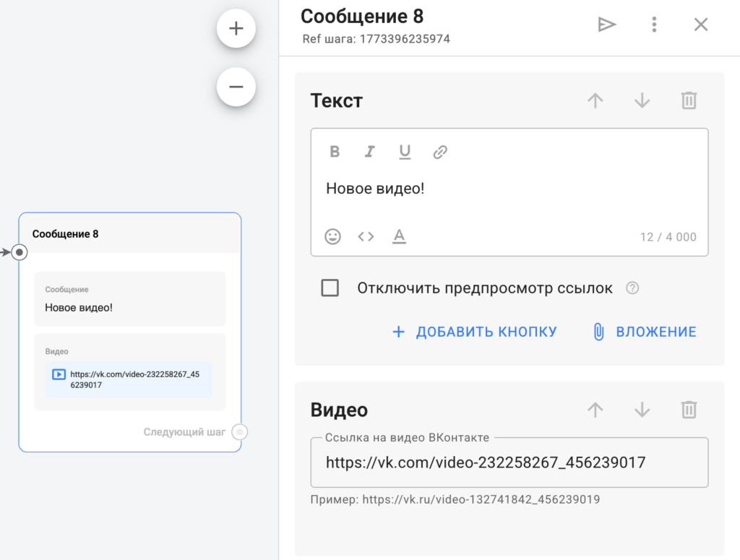This screenshot has height=560, width=740.
Task: Toggle bold text formatting
Action: click(x=335, y=152)
